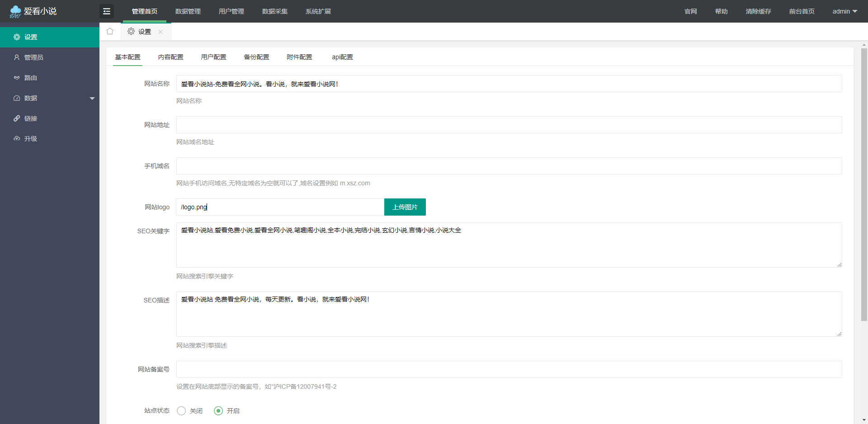Switch to the 内容配置 tab
The image size is (868, 424).
coord(170,57)
